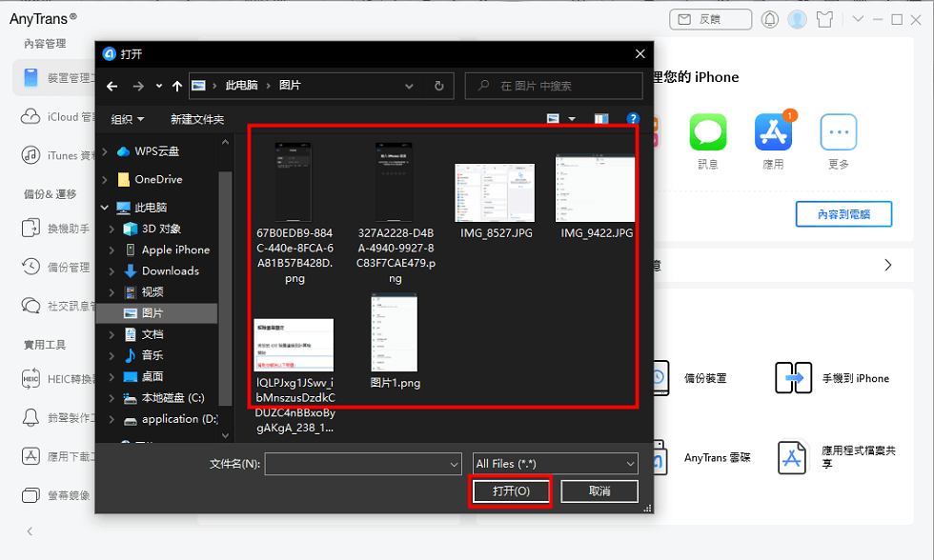The image size is (934, 560).
Task: Select OneDrive in the navigation tree
Action: click(x=158, y=179)
